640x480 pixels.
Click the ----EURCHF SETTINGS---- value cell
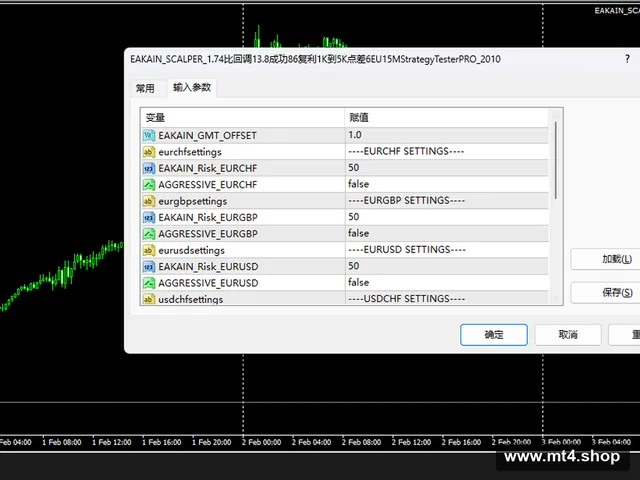point(447,151)
